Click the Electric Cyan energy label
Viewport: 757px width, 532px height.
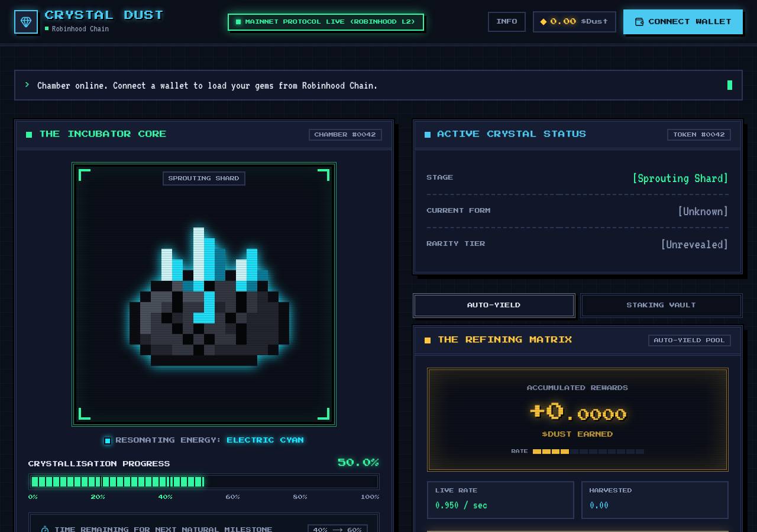click(x=265, y=440)
